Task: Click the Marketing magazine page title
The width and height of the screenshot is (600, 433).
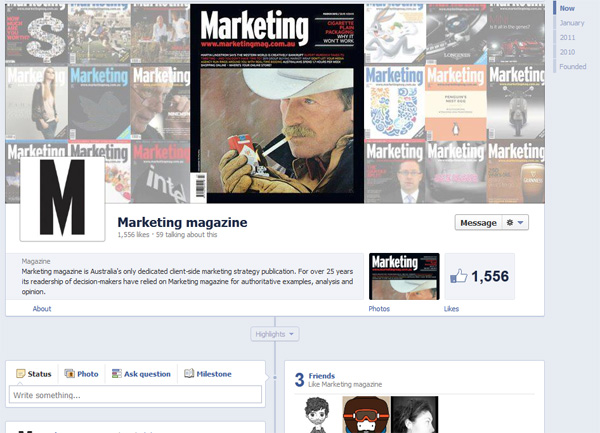Action: click(x=182, y=222)
